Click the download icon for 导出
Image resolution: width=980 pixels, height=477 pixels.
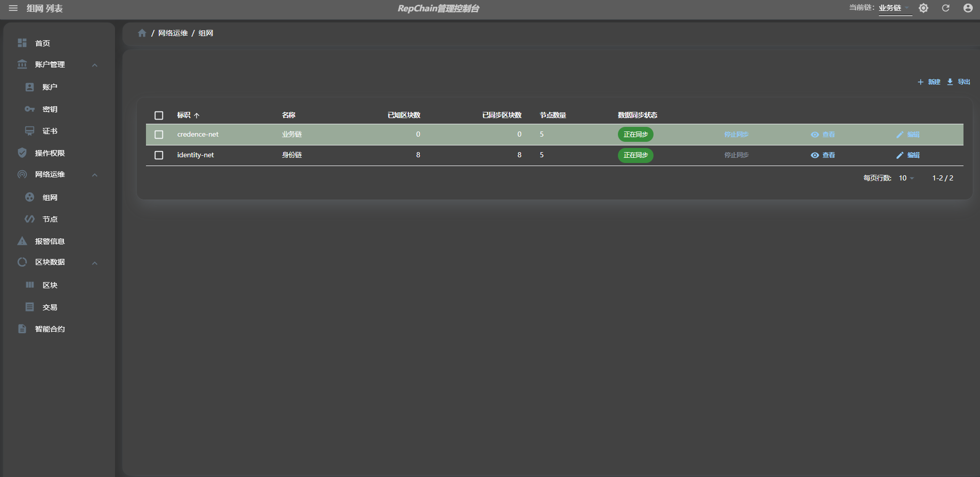point(950,82)
